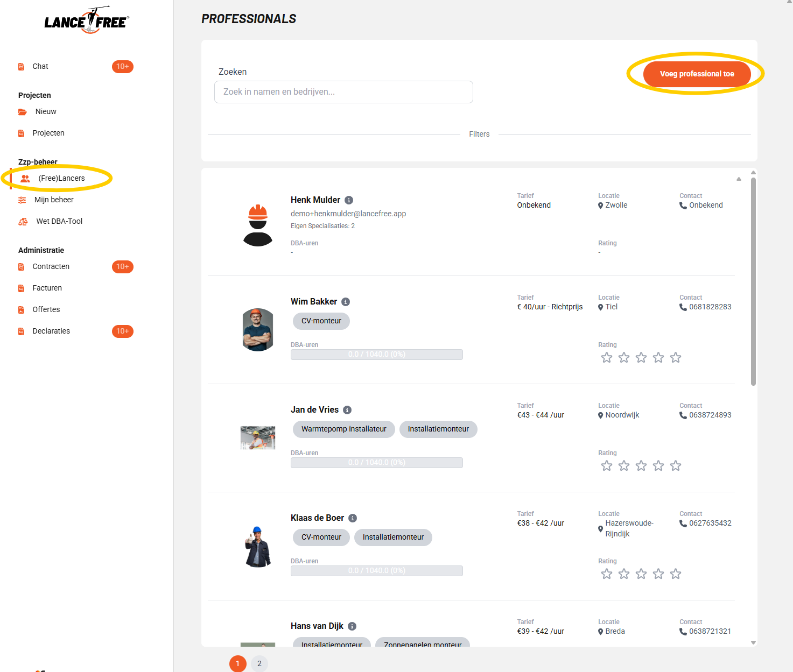The height and width of the screenshot is (672, 793).
Task: Select Warmtepomp installateur tag on Jan de Vries
Action: pos(343,429)
